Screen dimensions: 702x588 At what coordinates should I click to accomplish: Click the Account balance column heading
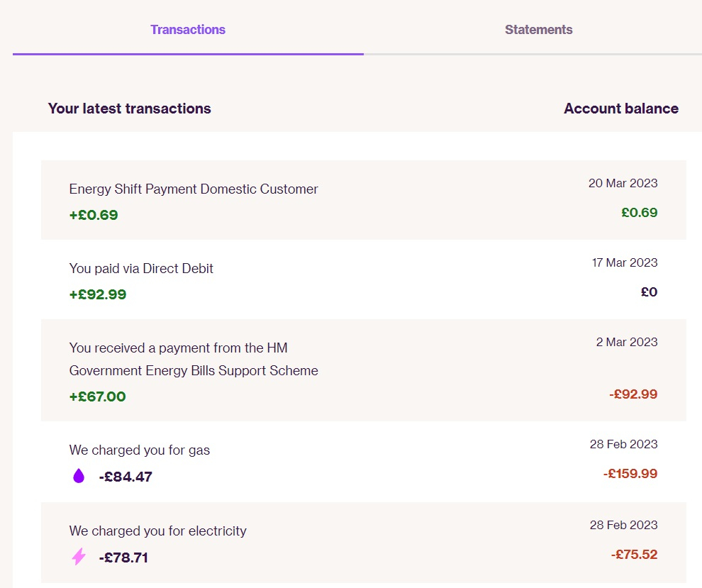click(621, 109)
